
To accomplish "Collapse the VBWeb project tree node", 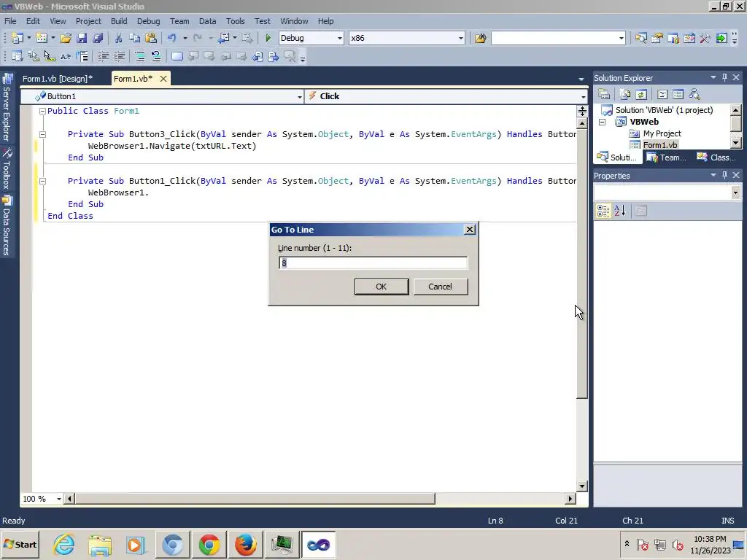I will click(602, 122).
